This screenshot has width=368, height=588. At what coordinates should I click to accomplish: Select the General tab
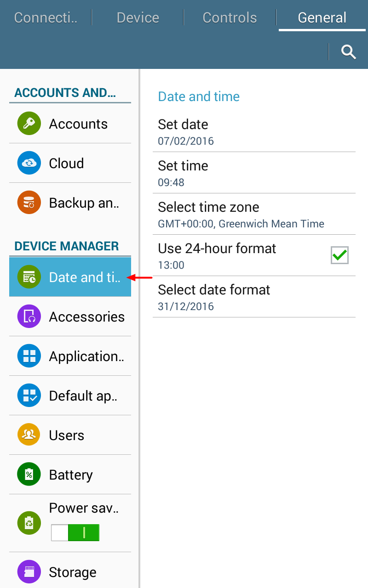click(x=322, y=17)
